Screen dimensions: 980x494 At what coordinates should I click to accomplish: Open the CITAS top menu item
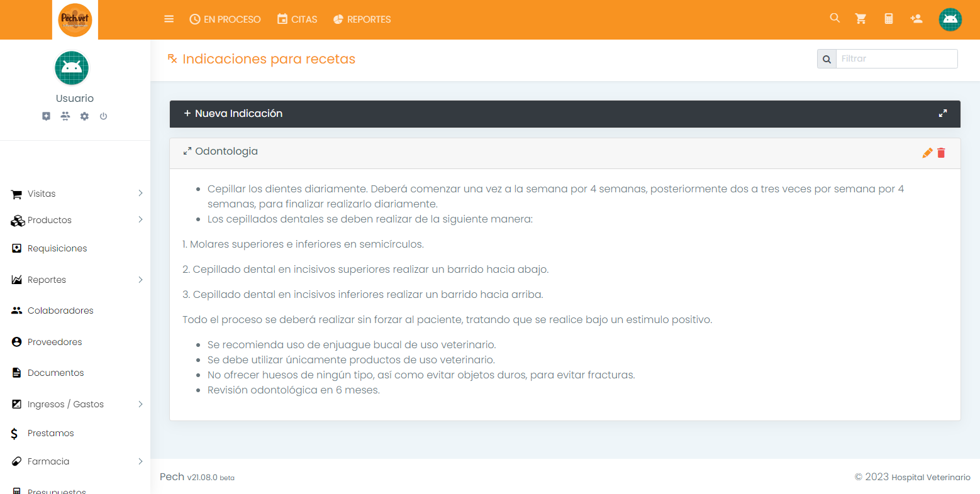click(297, 19)
